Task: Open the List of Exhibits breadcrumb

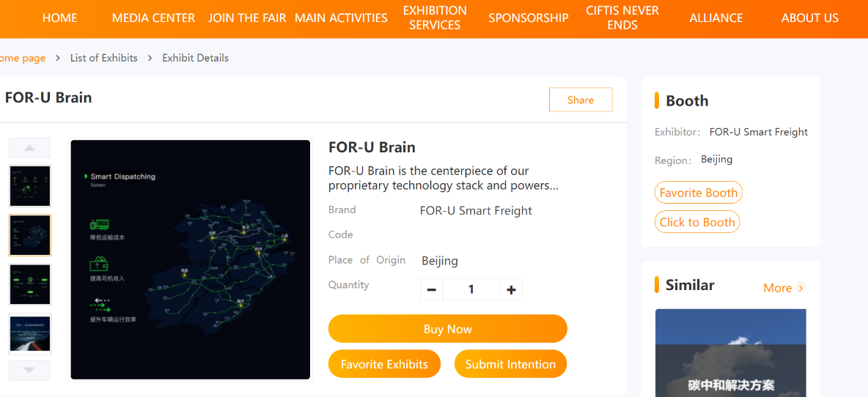Action: 104,58
